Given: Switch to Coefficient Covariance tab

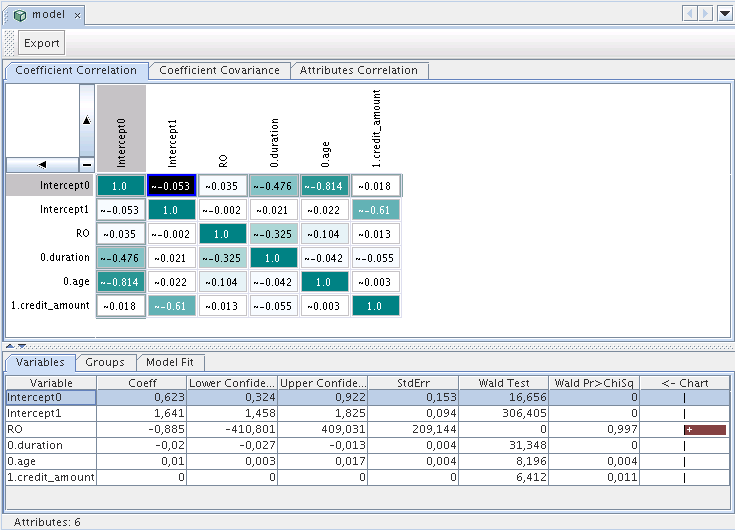Looking at the screenshot, I should coord(219,70).
